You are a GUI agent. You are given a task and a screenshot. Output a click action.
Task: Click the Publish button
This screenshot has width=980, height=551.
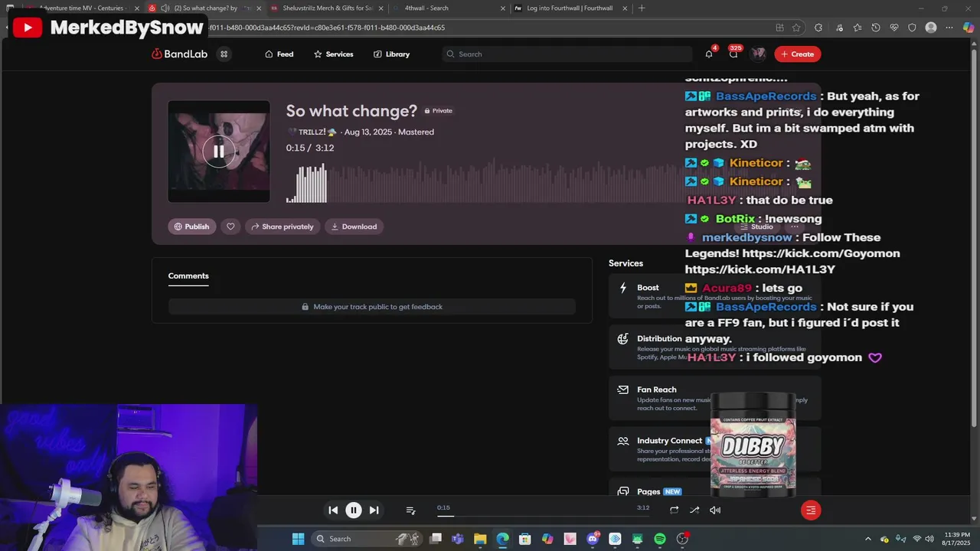pyautogui.click(x=191, y=227)
